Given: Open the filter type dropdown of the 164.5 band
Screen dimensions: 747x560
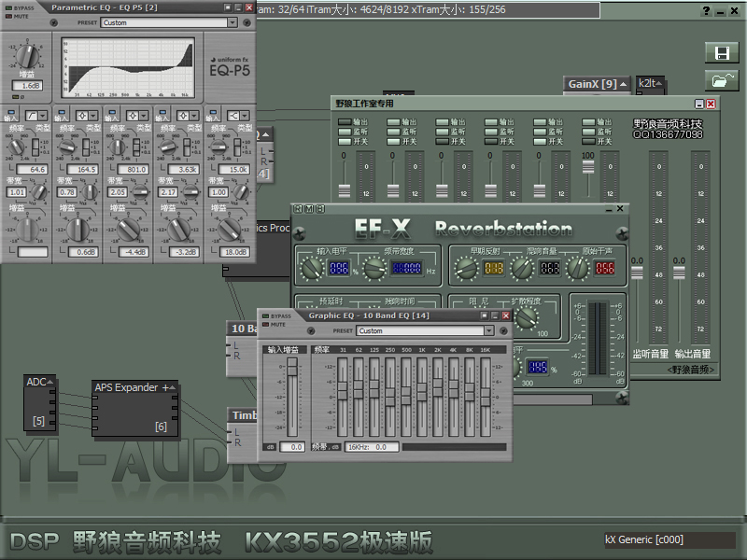Looking at the screenshot, I should point(93,116).
